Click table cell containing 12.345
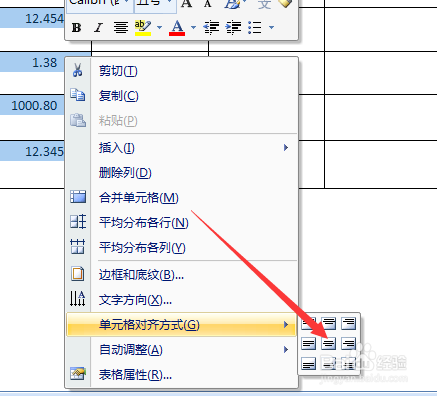Image resolution: width=437 pixels, height=396 pixels. (32, 164)
